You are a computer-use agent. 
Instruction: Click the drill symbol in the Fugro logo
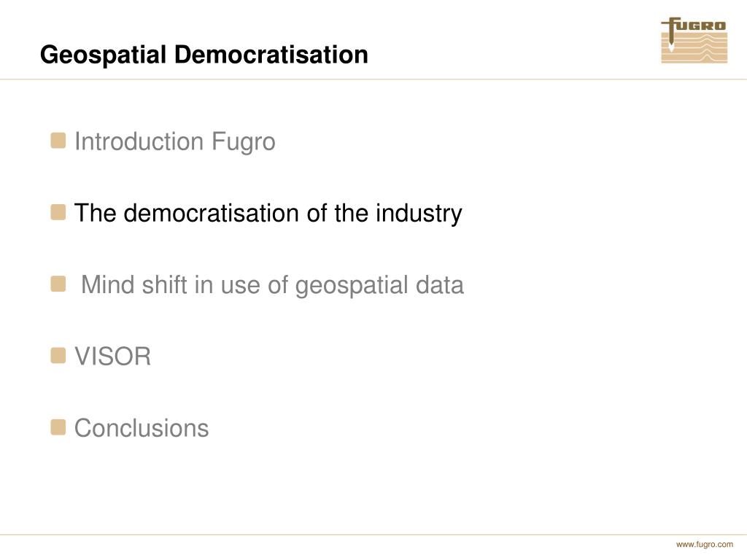pyautogui.click(x=671, y=35)
